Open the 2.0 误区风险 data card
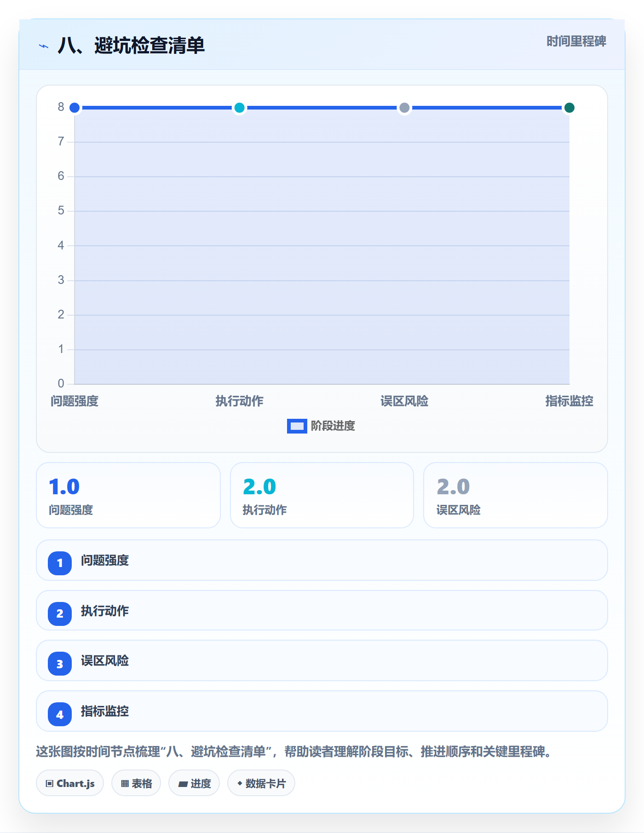 coord(516,495)
